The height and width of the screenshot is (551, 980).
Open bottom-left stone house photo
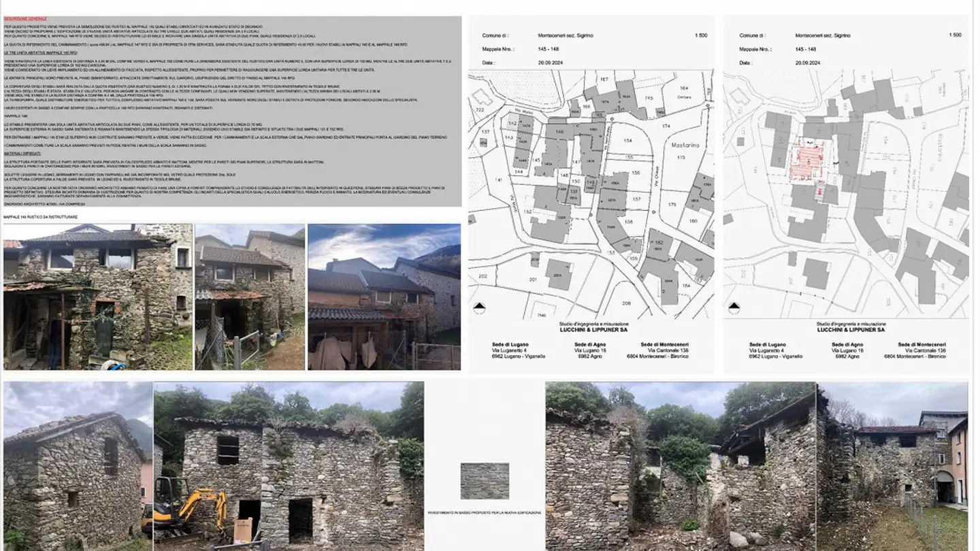coord(78,466)
